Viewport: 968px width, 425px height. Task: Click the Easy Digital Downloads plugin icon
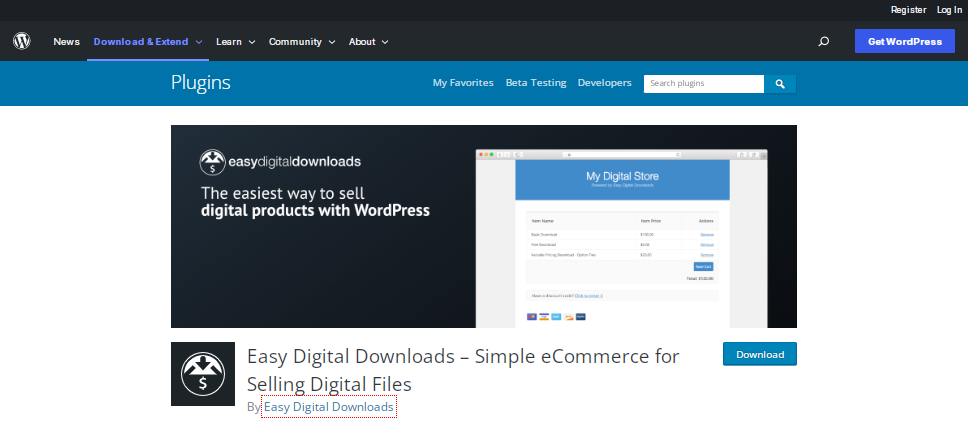[x=202, y=374]
